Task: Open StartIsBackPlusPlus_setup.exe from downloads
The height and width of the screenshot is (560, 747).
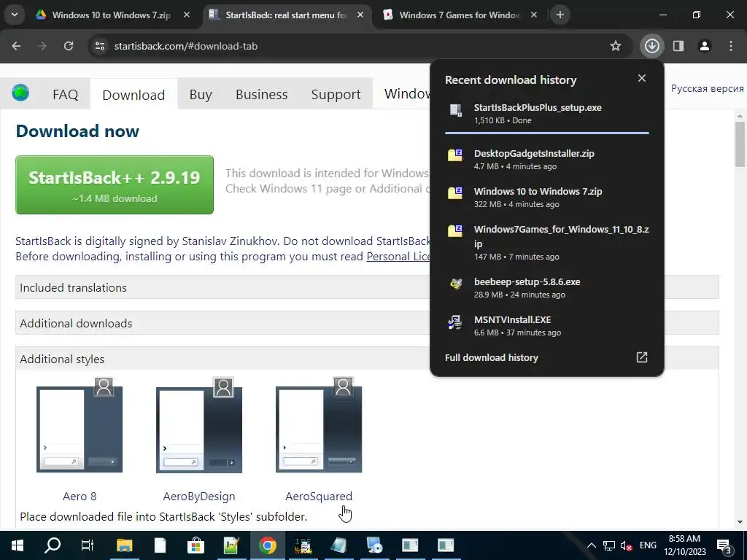Action: point(547,113)
